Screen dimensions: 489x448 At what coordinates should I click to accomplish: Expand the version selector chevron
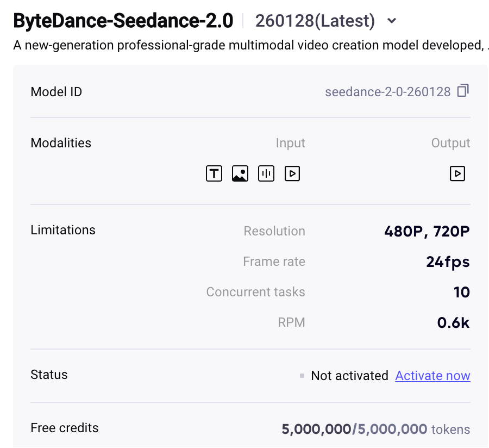[x=391, y=21]
